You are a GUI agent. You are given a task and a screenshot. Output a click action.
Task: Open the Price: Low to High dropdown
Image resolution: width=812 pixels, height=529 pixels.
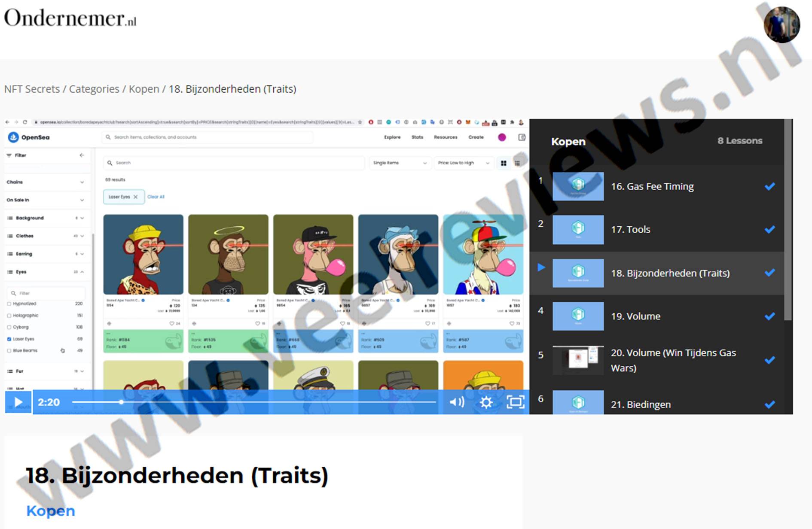pos(463,163)
